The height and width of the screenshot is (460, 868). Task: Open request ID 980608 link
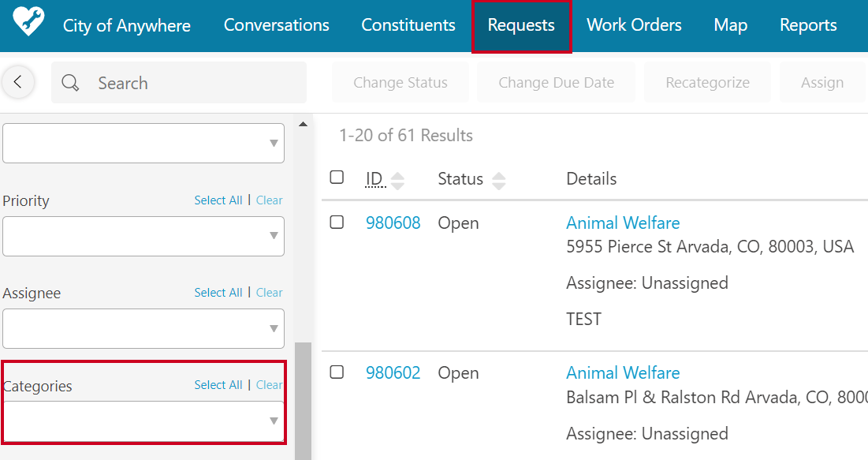[393, 223]
